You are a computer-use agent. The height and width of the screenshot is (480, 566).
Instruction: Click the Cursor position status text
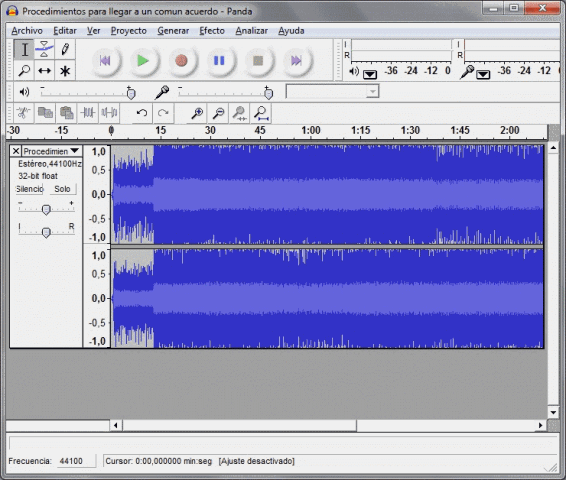click(158, 461)
